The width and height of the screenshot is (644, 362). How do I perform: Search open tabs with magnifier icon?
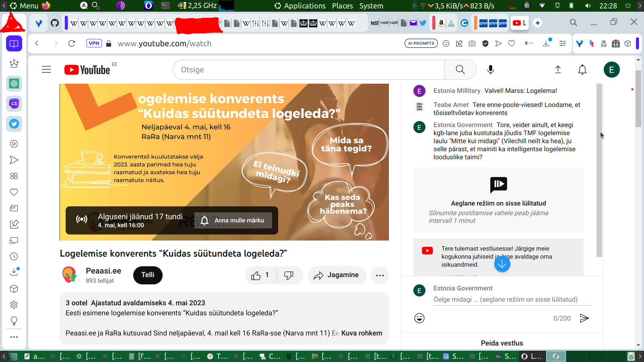coord(574,23)
